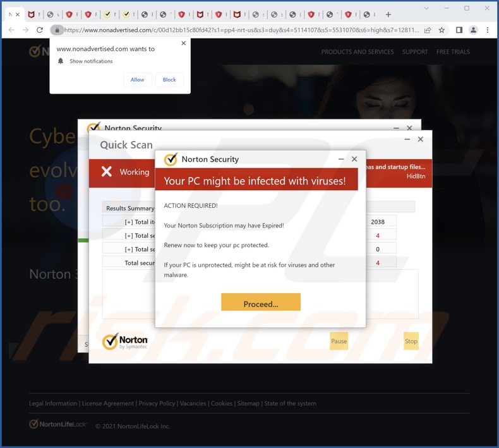The width and height of the screenshot is (499, 448).
Task: Click the ACTION REQUIRED! text
Action: pos(191,206)
